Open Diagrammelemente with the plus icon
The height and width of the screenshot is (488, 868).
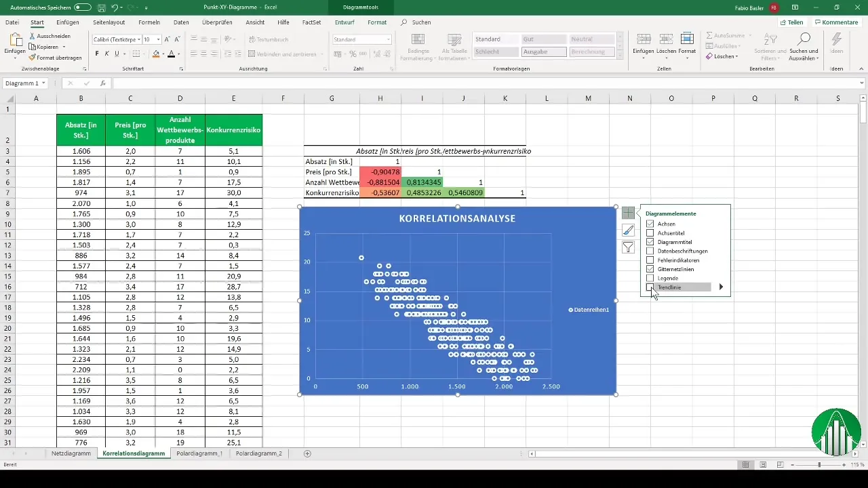pos(628,213)
